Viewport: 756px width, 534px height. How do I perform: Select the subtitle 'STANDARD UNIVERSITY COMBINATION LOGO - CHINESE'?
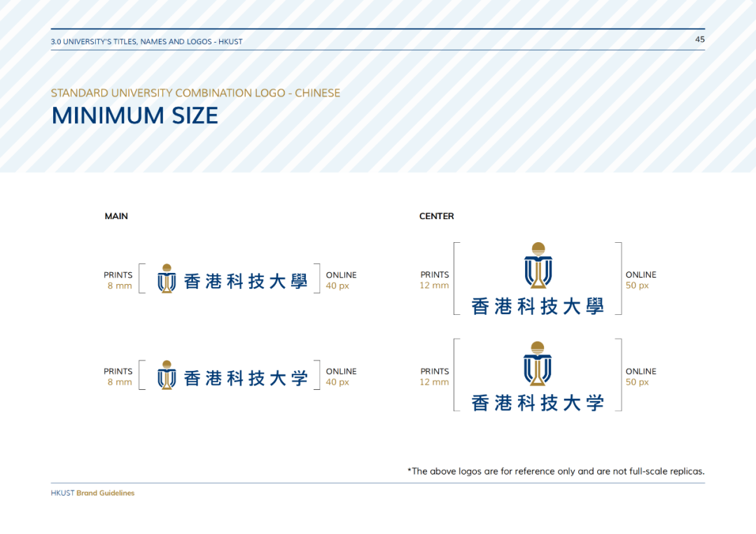coord(195,93)
